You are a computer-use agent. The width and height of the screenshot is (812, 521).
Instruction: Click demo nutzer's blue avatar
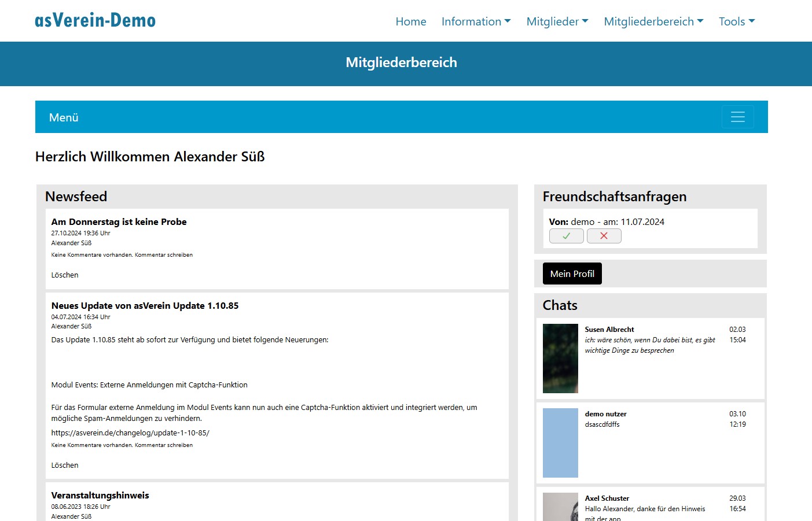pos(560,443)
